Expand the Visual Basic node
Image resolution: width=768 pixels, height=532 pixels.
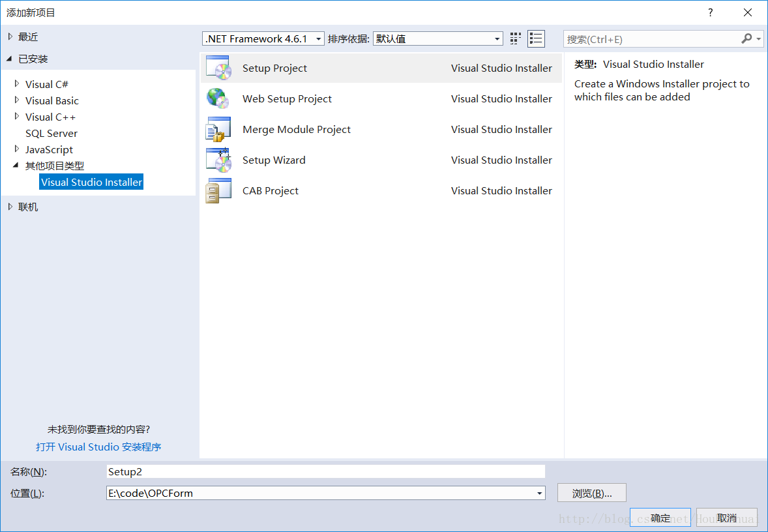pos(17,100)
